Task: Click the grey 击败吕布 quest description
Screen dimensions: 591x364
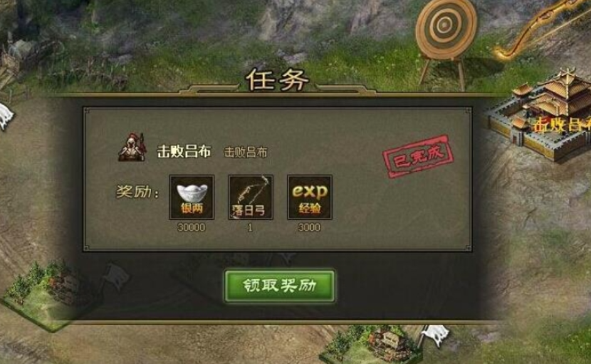Action: pyautogui.click(x=246, y=152)
